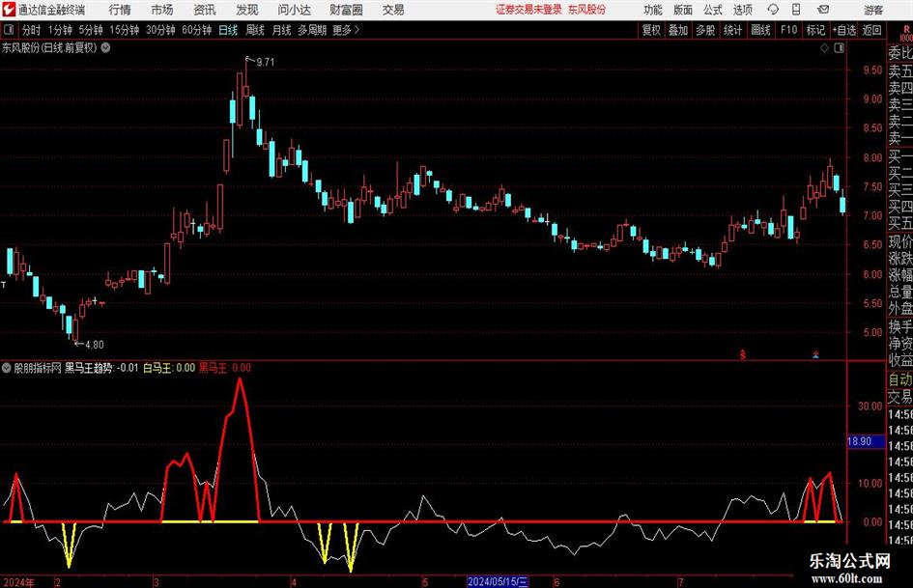This screenshot has width=913, height=588.
Task: Click the diamond icon above the chart
Action: pos(824,48)
